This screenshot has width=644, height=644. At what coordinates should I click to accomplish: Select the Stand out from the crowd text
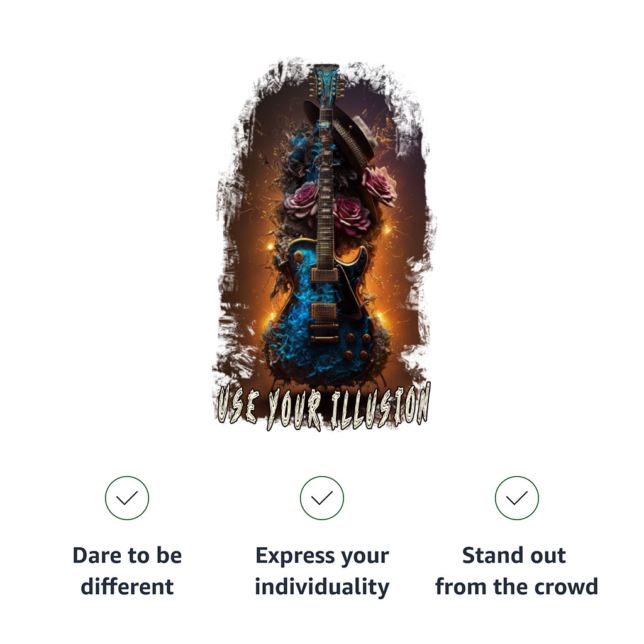coord(516,571)
